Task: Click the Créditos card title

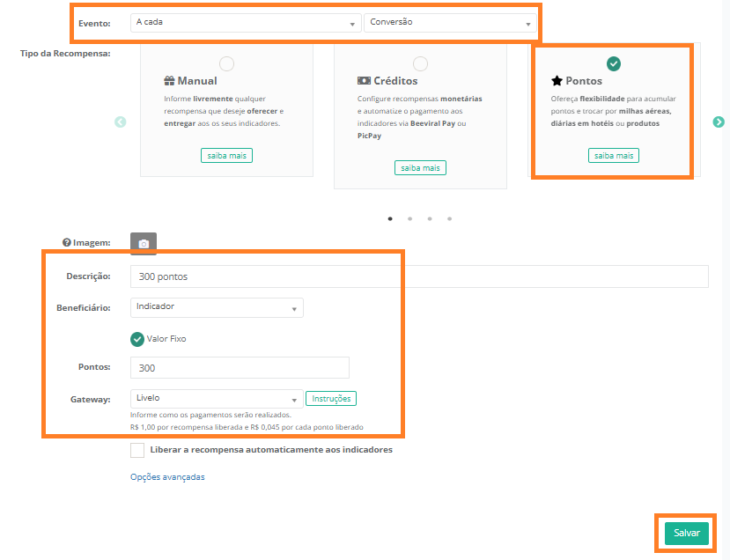Action: pos(395,81)
